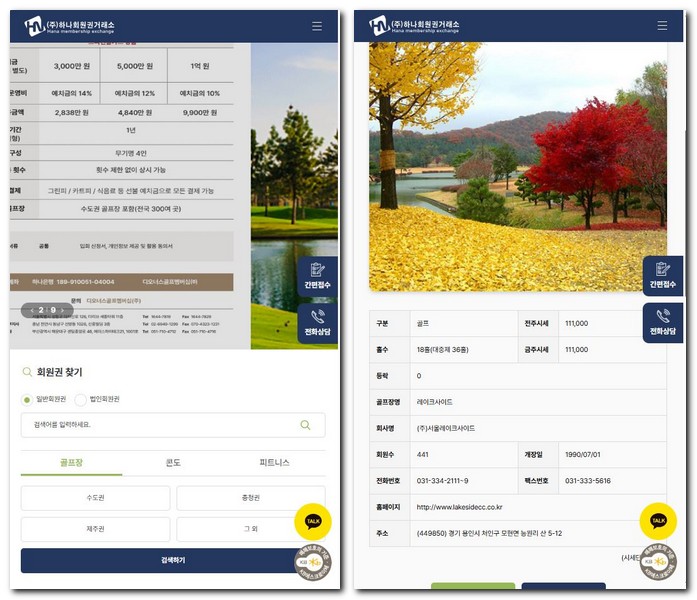Tap the 간편접수 icon beside the Lakeside info table
The height and width of the screenshot is (600, 697).
click(x=662, y=275)
